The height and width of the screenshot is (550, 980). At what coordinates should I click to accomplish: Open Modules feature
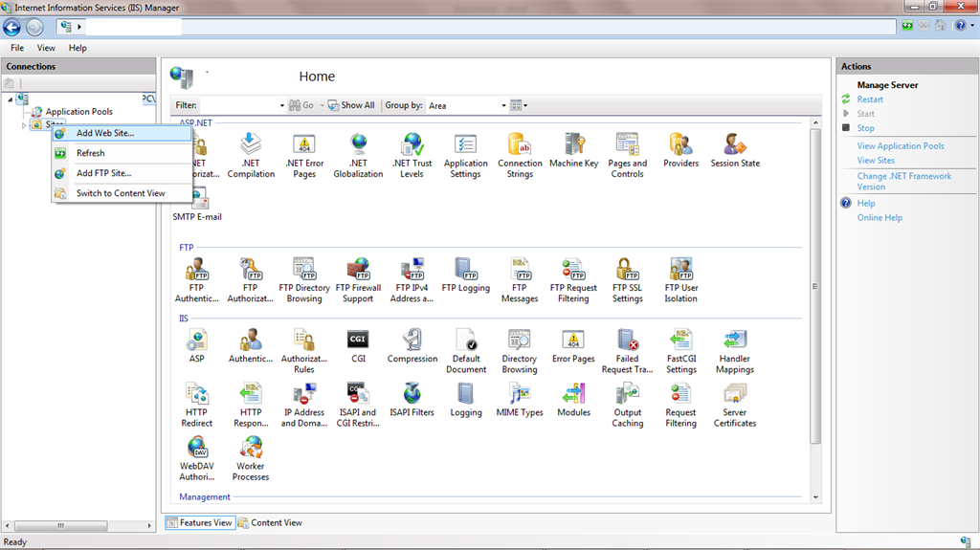[574, 400]
